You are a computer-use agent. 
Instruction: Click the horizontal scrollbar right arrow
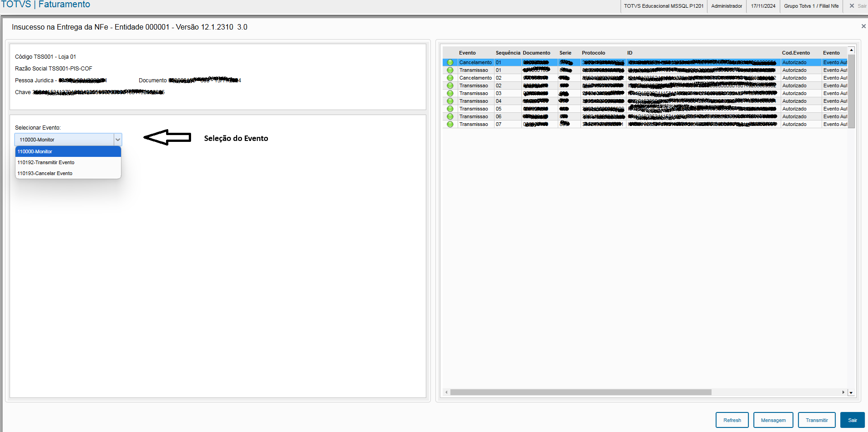(843, 392)
